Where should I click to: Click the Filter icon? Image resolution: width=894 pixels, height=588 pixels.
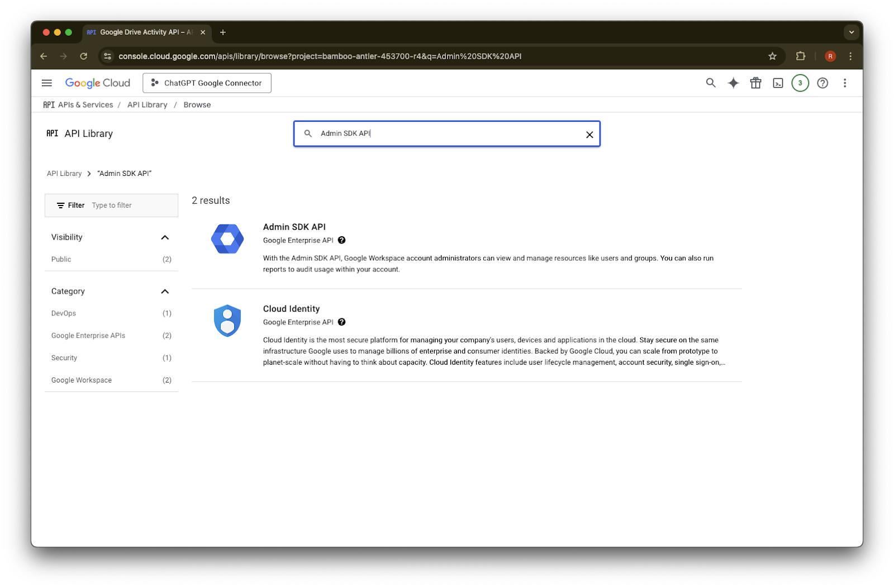click(x=61, y=205)
